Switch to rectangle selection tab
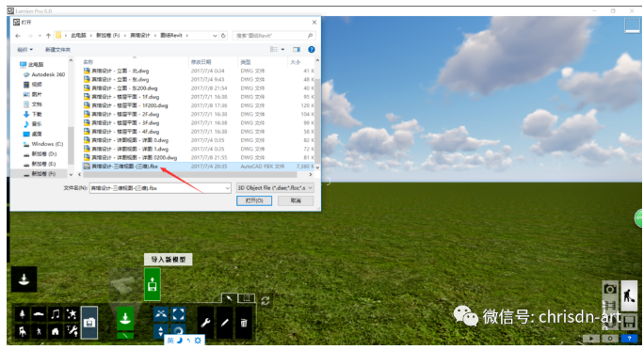Image resolution: width=644 pixels, height=350 pixels. 247,298
